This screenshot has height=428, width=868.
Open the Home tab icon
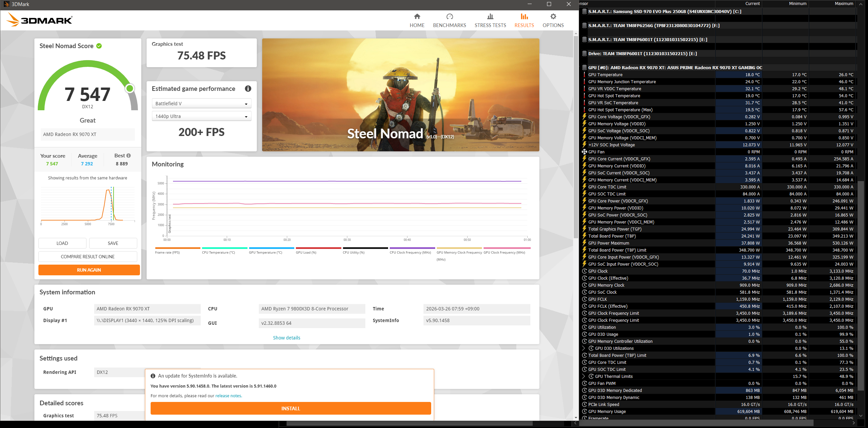click(x=417, y=16)
